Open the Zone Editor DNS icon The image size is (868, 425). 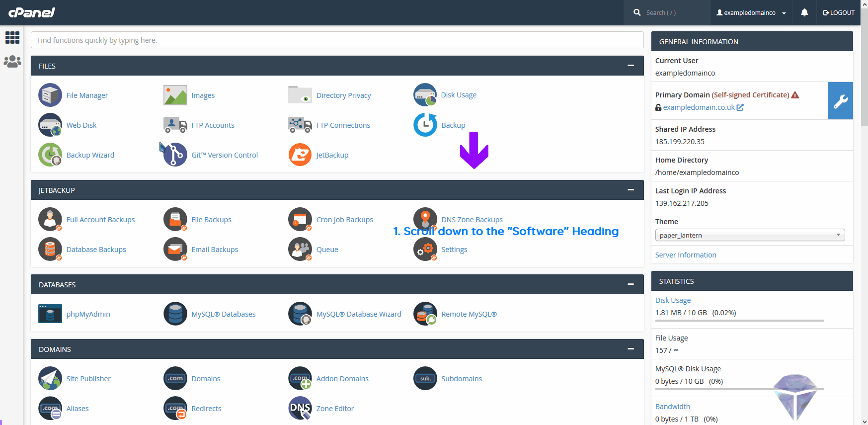pos(300,408)
